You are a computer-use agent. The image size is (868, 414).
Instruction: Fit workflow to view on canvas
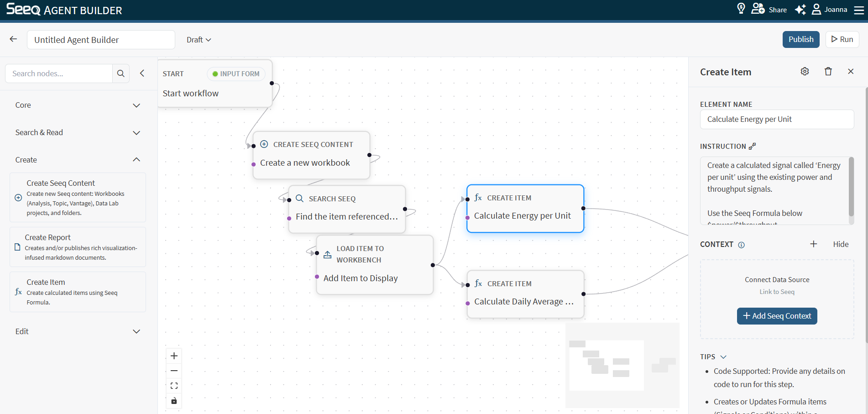pos(174,386)
